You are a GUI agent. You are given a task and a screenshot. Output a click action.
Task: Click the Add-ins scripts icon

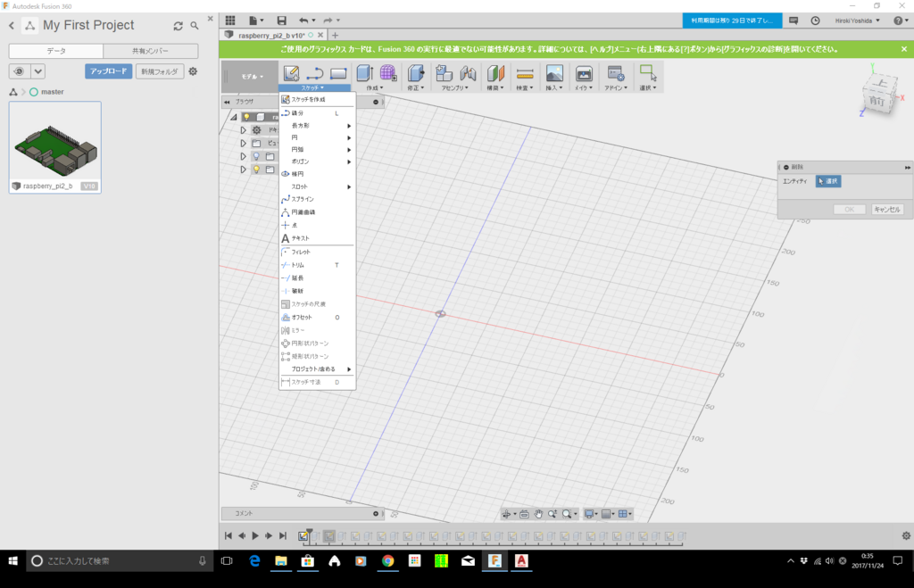pos(616,73)
